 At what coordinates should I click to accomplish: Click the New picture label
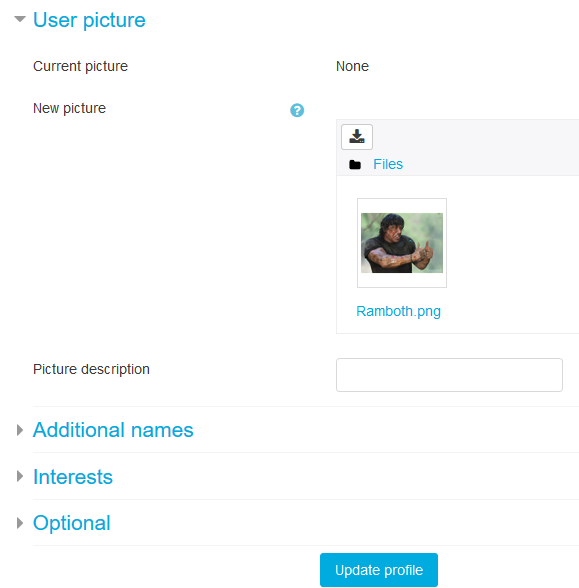click(70, 108)
